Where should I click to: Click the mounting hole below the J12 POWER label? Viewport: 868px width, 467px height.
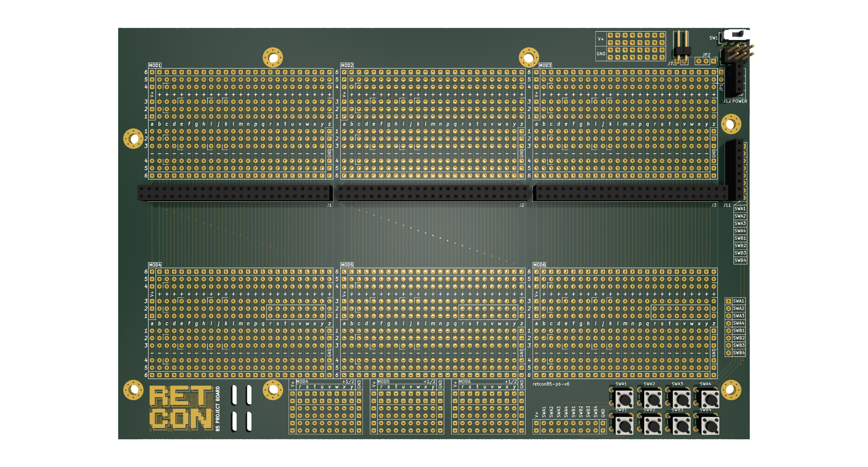click(x=731, y=124)
